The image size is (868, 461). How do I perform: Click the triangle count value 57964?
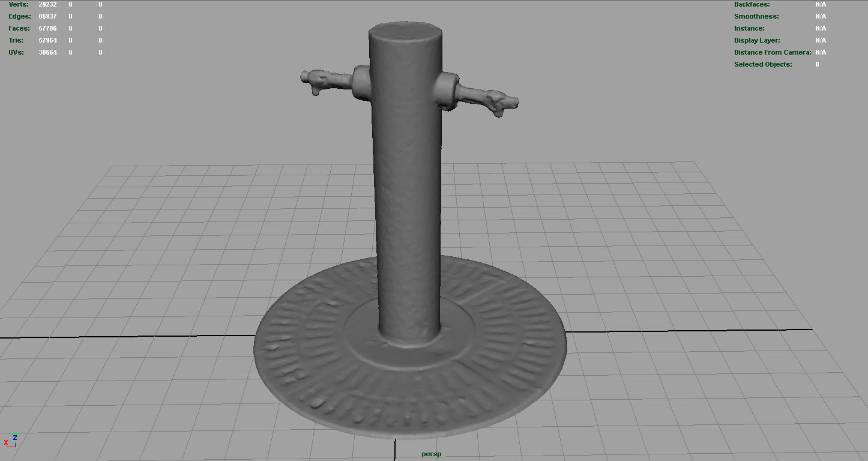point(48,40)
